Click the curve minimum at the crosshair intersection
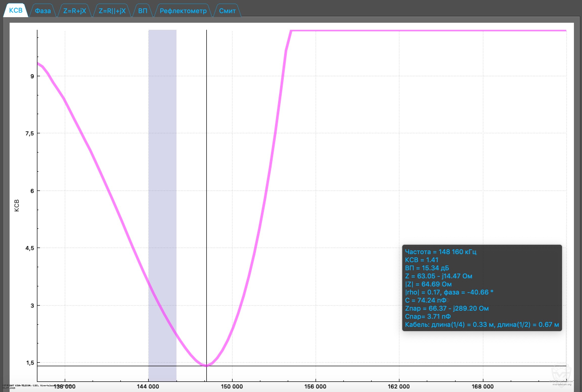Screen dimensions: 582x392 point(207,365)
